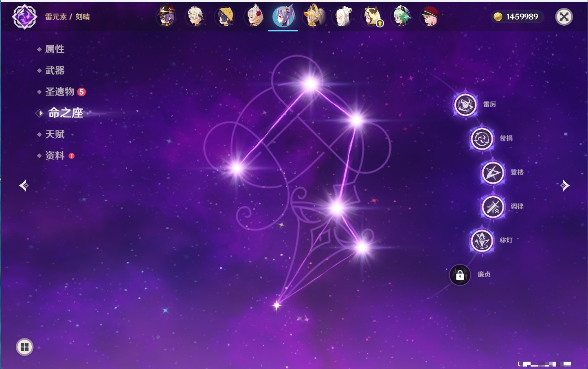Click the 调律 label text
The image size is (588, 369).
[x=517, y=206]
